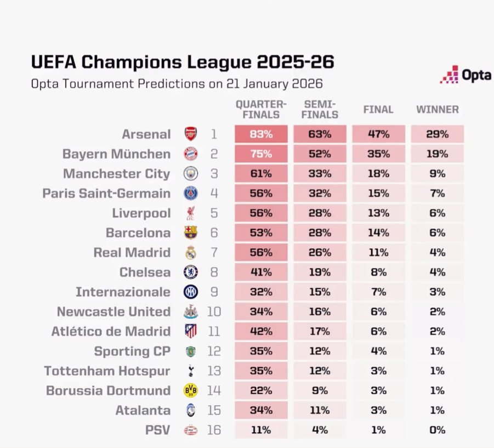The height and width of the screenshot is (448, 494).
Task: Click the Bayern München club crest
Action: click(191, 154)
